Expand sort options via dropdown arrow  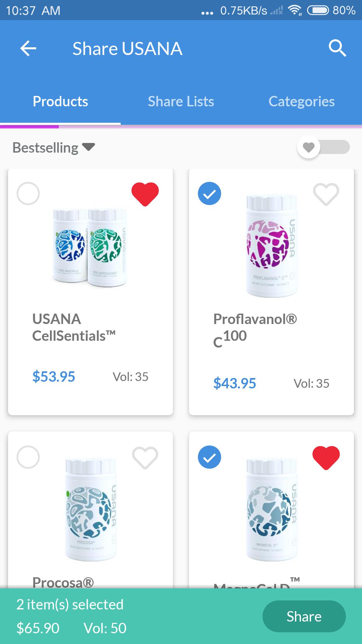click(88, 147)
